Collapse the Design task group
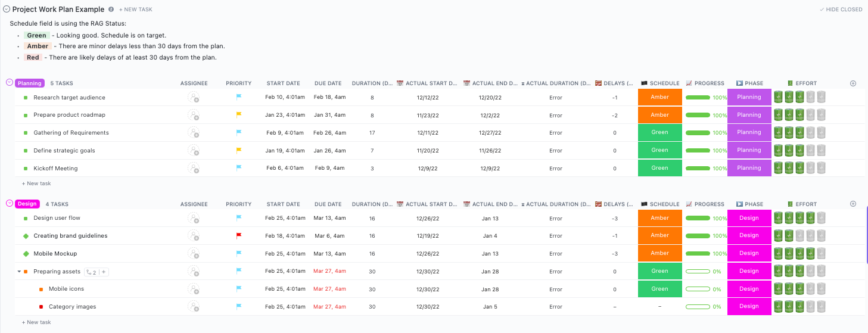This screenshot has width=868, height=333. 9,204
